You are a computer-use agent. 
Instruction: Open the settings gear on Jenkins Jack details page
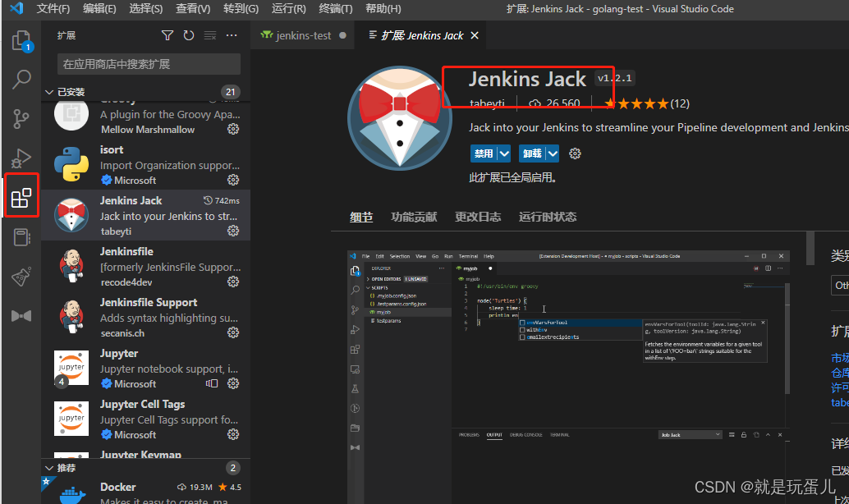575,153
